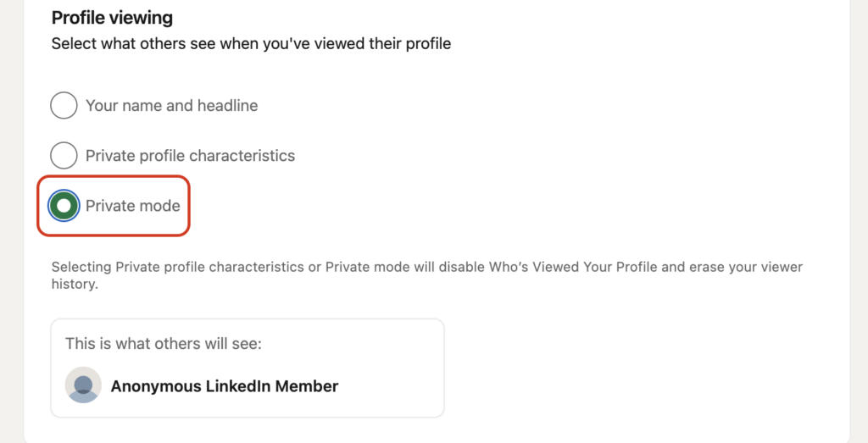Click the 'Private profile characteristics' label text
Viewport: 868px width, 443px height.
tap(190, 155)
